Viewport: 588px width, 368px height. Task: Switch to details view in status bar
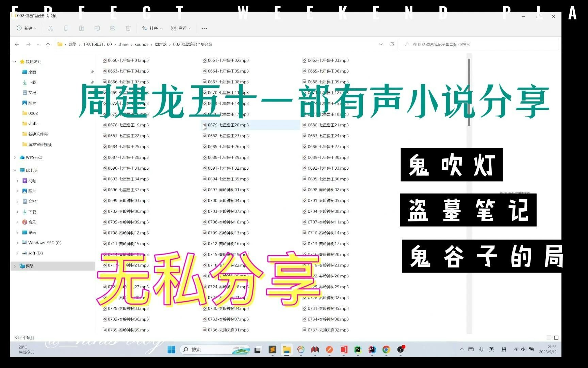pos(549,338)
